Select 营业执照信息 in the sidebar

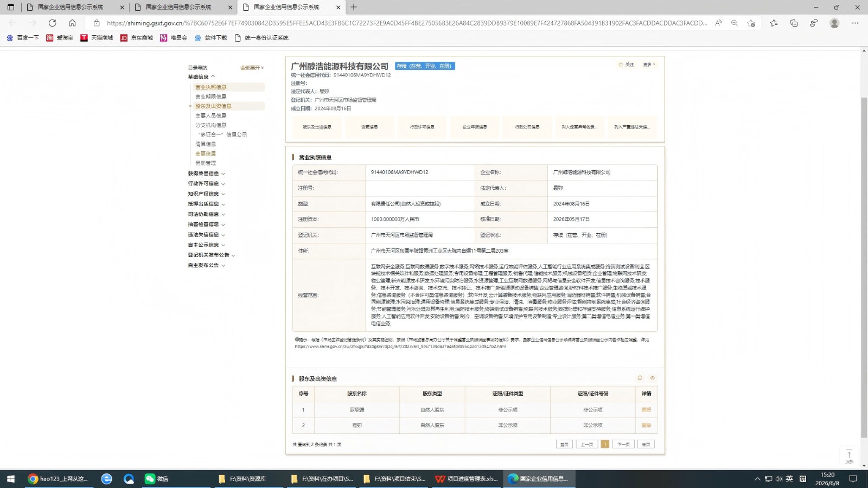pyautogui.click(x=211, y=87)
